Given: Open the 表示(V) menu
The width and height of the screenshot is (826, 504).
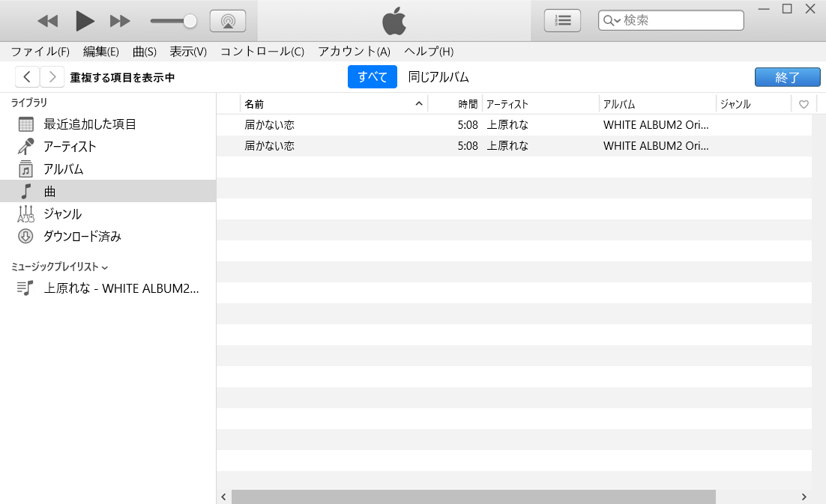Looking at the screenshot, I should point(188,52).
